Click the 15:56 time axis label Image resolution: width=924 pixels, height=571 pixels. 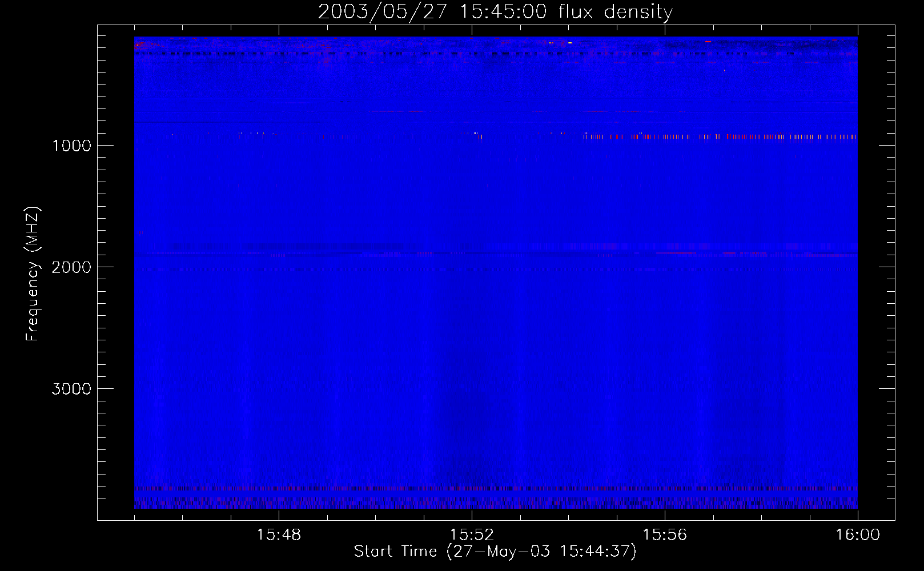click(x=665, y=535)
